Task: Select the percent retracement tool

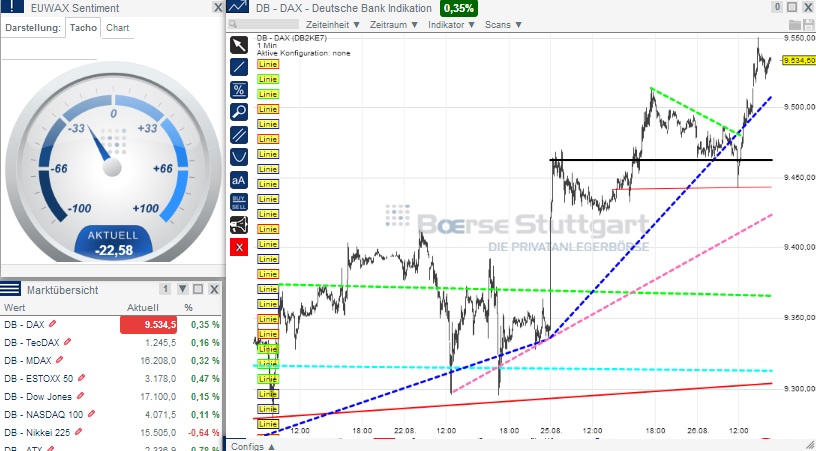Action: point(239,90)
